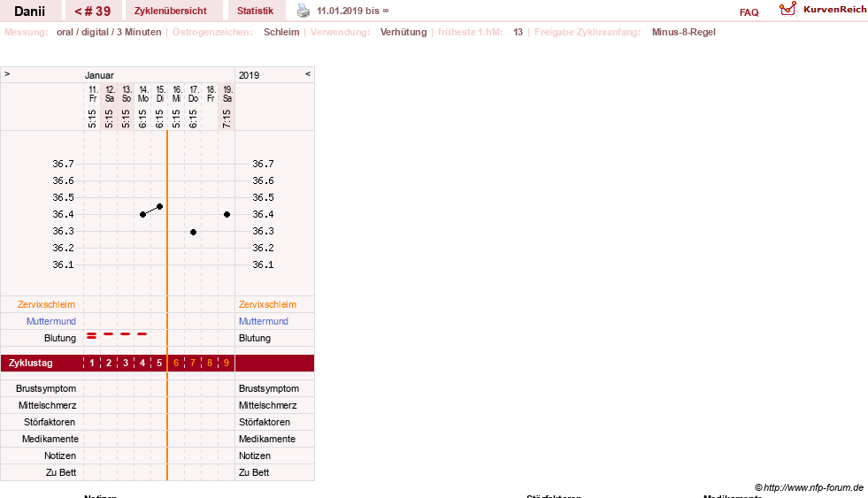Screen dimensions: 868x498
Task: Click the left 'Brustsymptom' row label
Action: 46,388
